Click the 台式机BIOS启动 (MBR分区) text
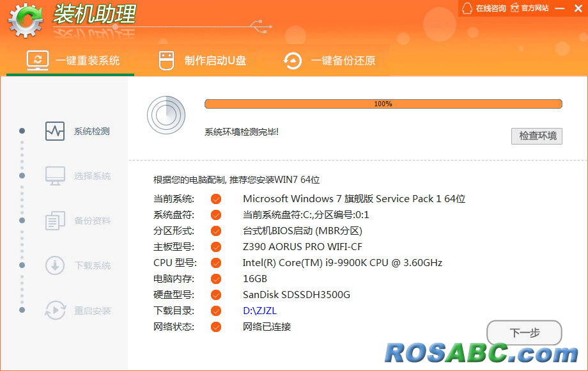Screen dimensions: 588x371 (302, 231)
